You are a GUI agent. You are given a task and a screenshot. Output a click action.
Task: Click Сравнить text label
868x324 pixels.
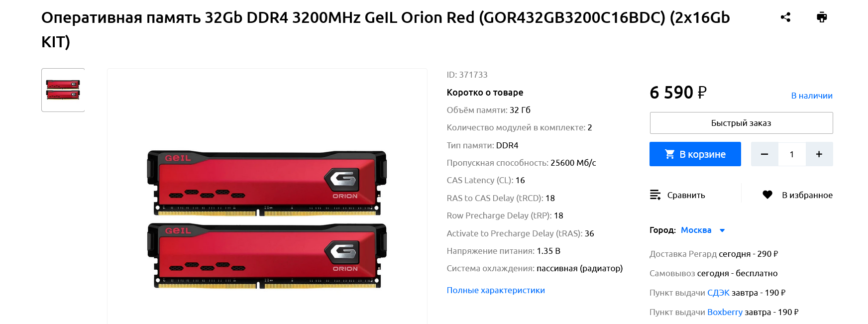pos(686,195)
